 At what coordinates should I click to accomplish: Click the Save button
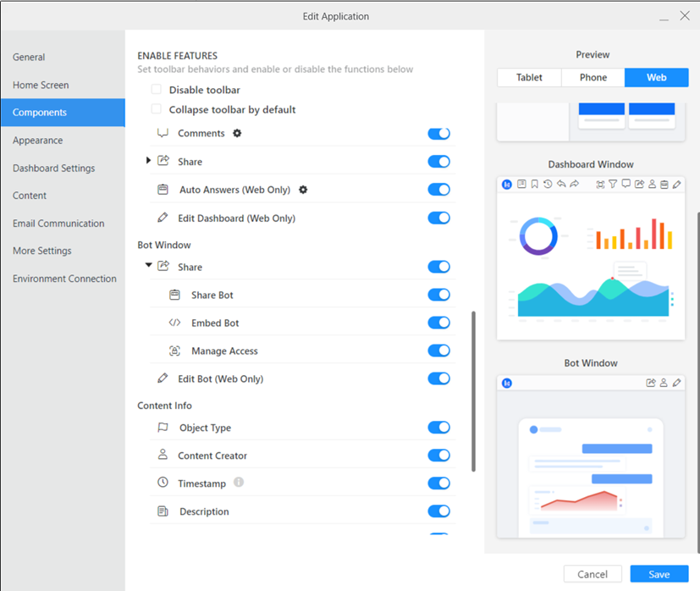coord(659,574)
